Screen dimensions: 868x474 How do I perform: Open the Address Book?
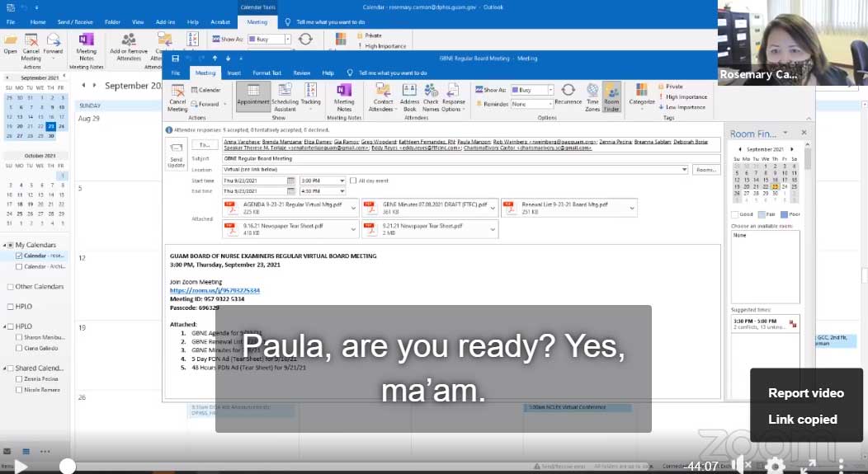pos(409,98)
